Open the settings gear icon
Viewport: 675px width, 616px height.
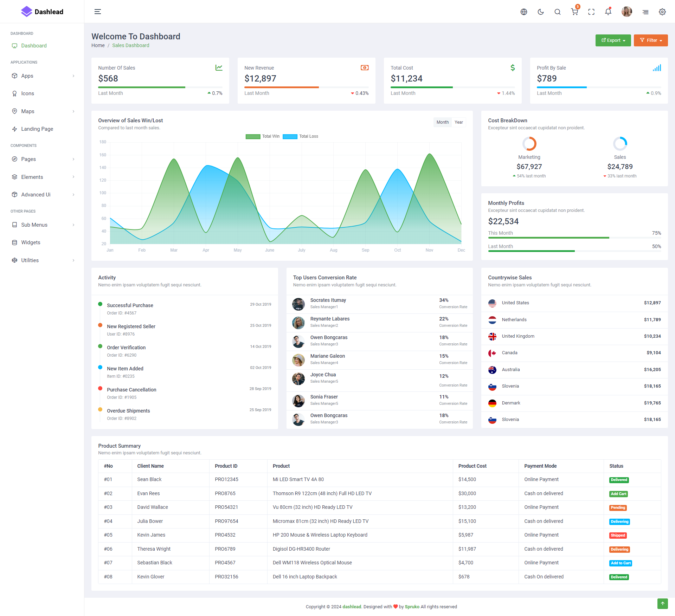click(x=662, y=12)
